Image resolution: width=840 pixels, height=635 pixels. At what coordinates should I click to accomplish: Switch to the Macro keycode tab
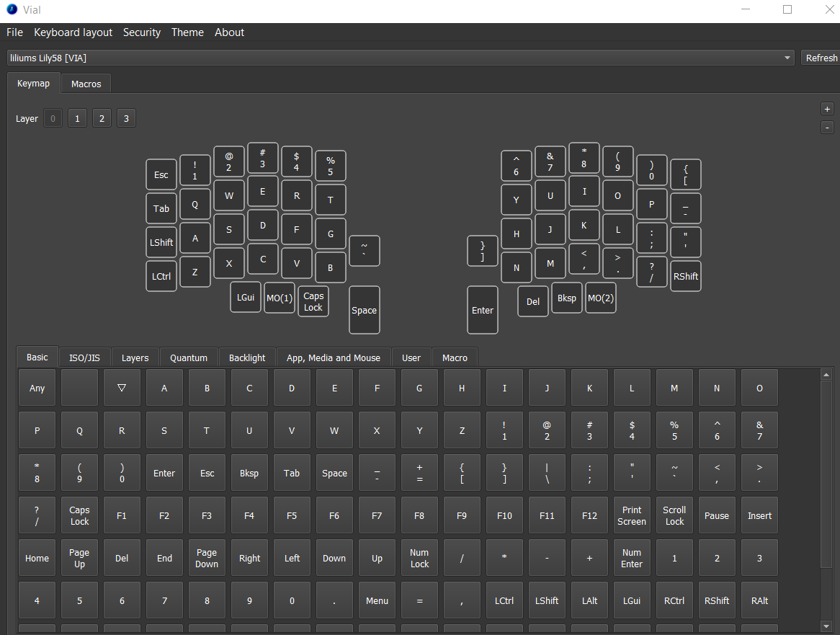tap(455, 358)
